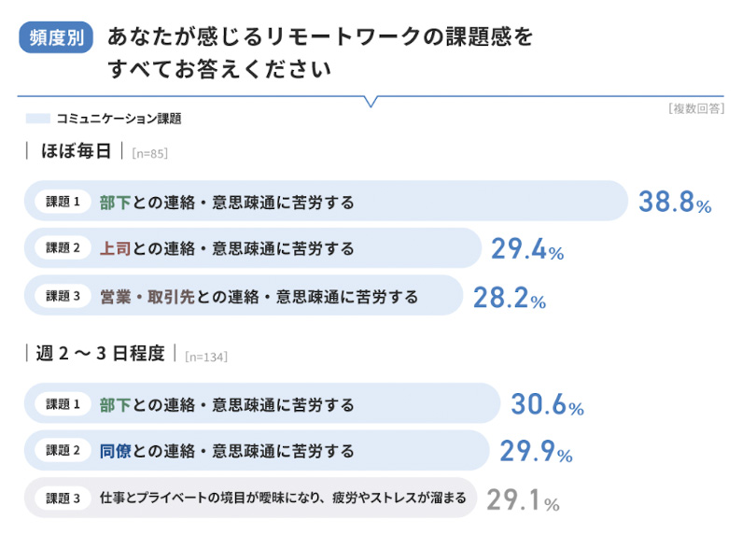The height and width of the screenshot is (534, 756).
Task: Click 課題3 badge beside 営業・取引先 bar
Action: click(63, 296)
